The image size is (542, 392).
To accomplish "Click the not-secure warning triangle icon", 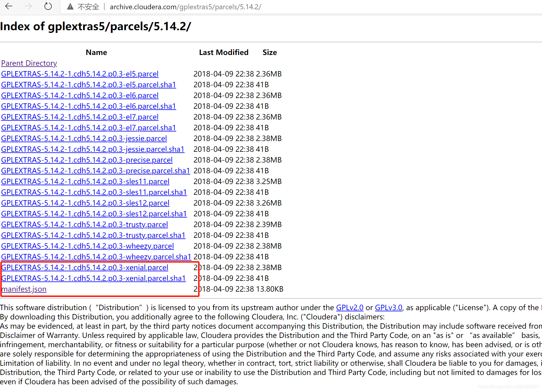I will tap(70, 7).
